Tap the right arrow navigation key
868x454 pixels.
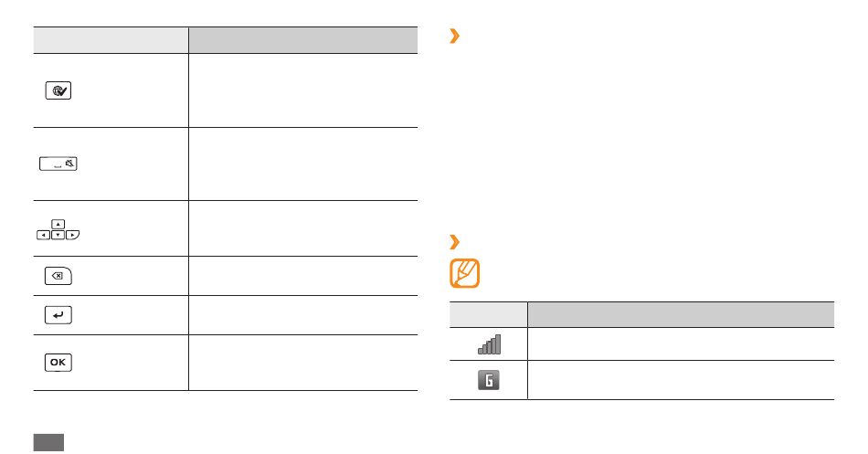click(x=72, y=236)
